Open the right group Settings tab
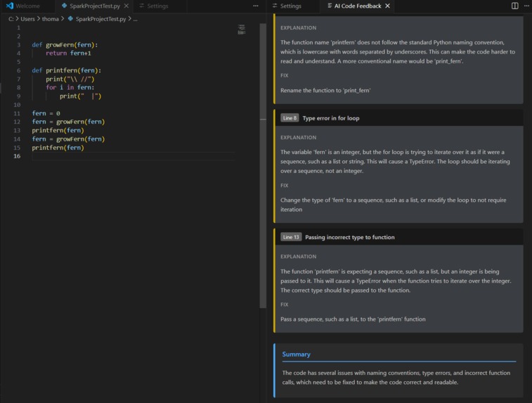 coord(290,6)
